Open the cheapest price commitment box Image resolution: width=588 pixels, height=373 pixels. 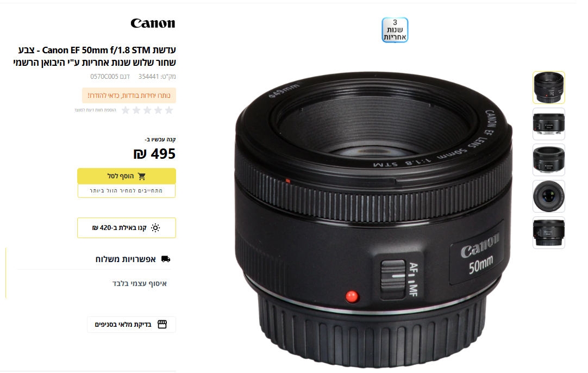[127, 191]
